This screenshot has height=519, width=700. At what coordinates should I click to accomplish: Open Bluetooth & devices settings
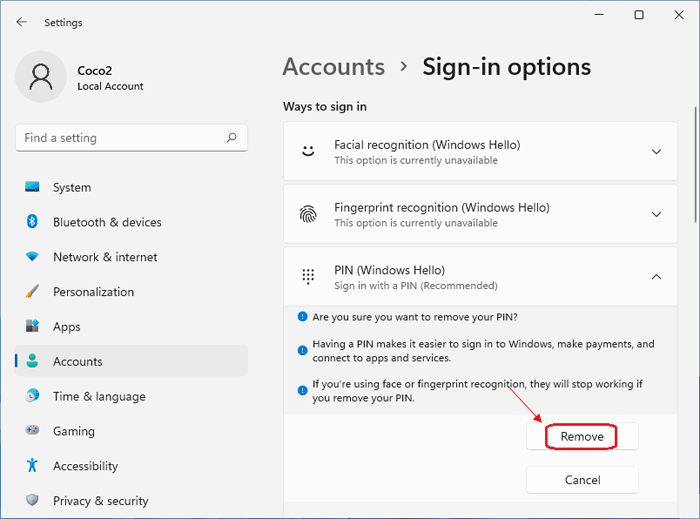click(x=131, y=222)
